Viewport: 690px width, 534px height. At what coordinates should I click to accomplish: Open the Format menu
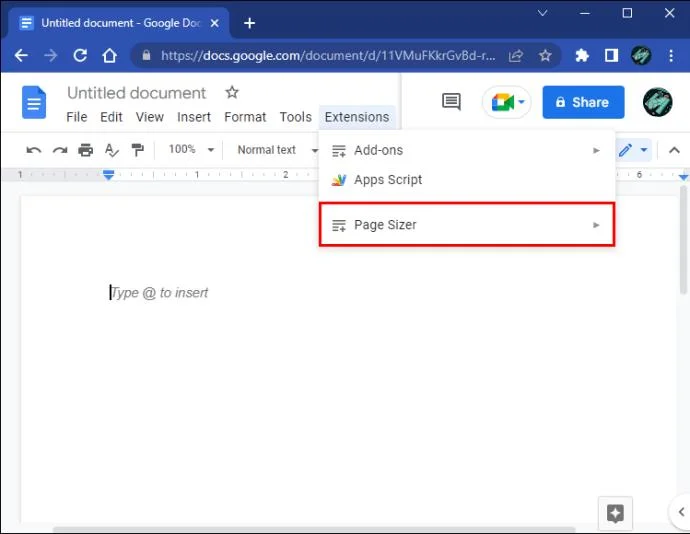click(245, 117)
